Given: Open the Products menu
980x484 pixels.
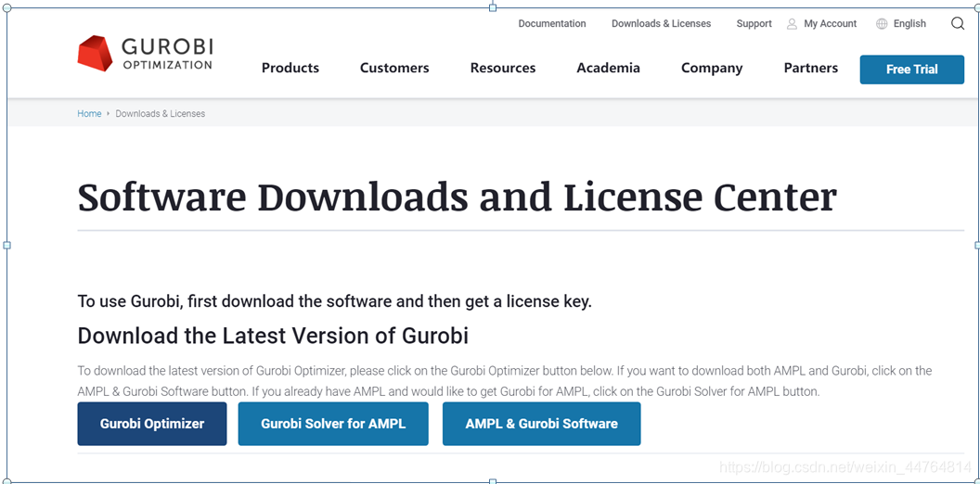Looking at the screenshot, I should pyautogui.click(x=290, y=68).
